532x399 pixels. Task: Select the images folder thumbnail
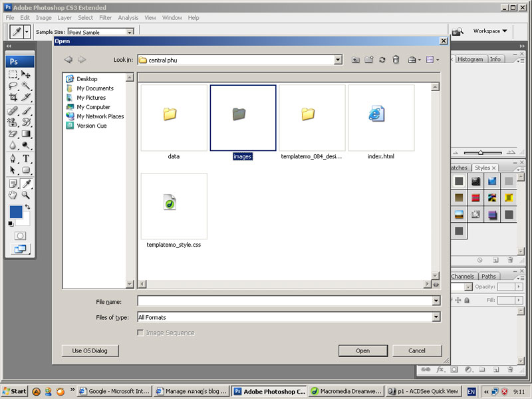click(x=243, y=118)
